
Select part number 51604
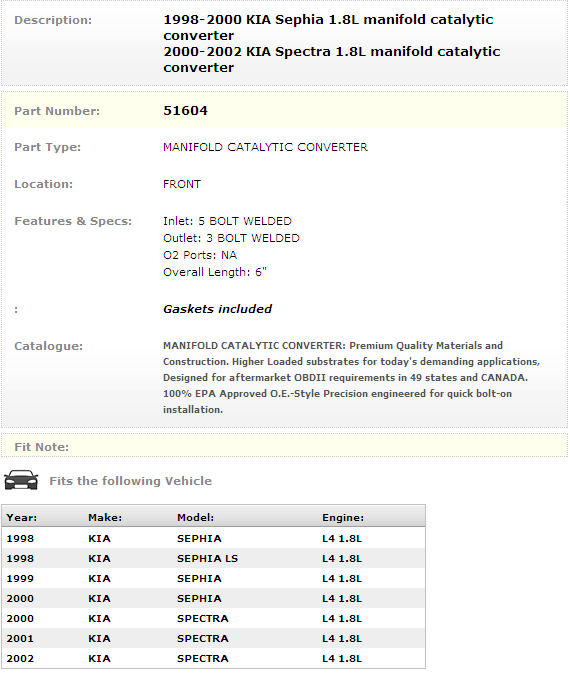pos(185,110)
